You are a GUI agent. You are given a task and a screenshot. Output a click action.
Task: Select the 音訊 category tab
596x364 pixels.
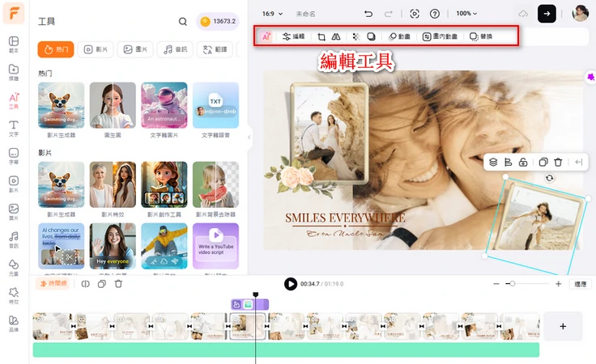[177, 49]
